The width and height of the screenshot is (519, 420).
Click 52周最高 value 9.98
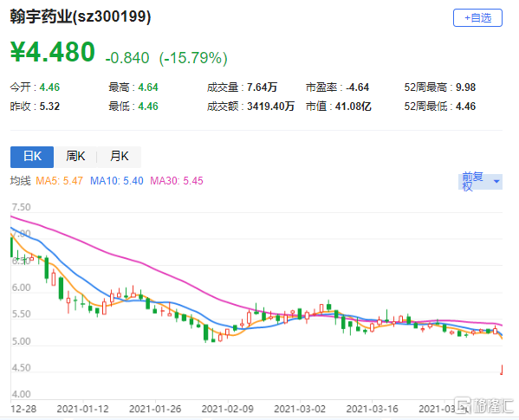pyautogui.click(x=465, y=87)
